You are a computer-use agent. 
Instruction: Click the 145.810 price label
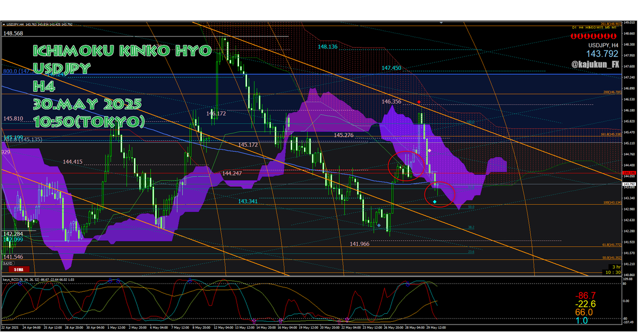[x=13, y=118]
